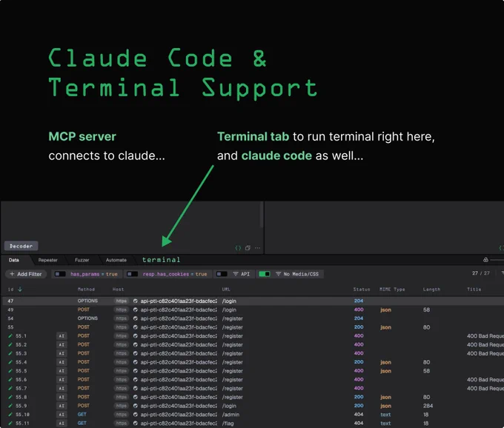Click the AI badge on row 55.9
504x428 pixels.
click(62, 406)
